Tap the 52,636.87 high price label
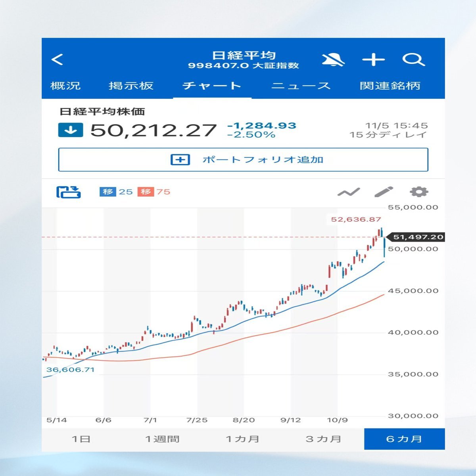Screen dimensions: 476x476 (x=356, y=219)
